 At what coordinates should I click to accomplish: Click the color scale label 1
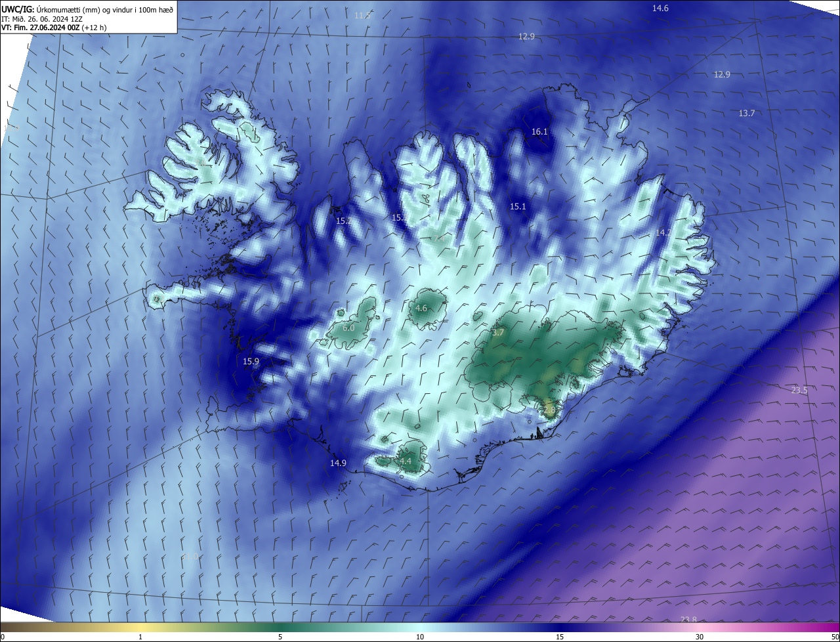point(140,637)
